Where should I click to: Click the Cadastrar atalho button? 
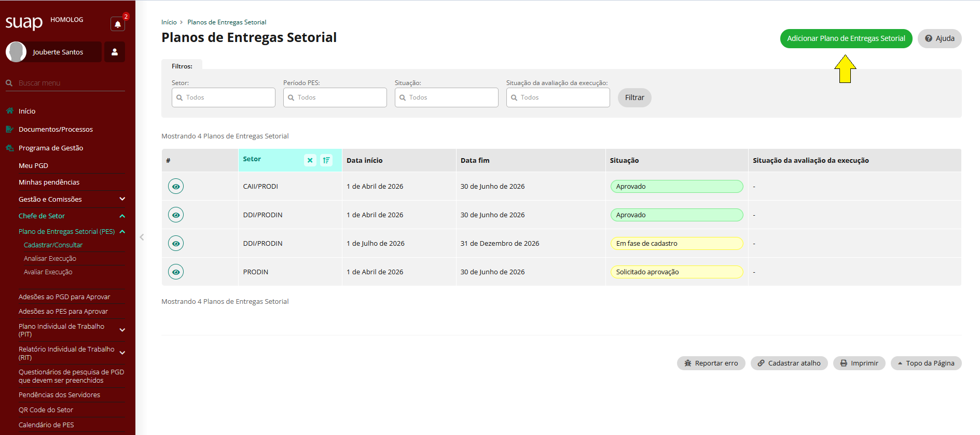point(789,363)
